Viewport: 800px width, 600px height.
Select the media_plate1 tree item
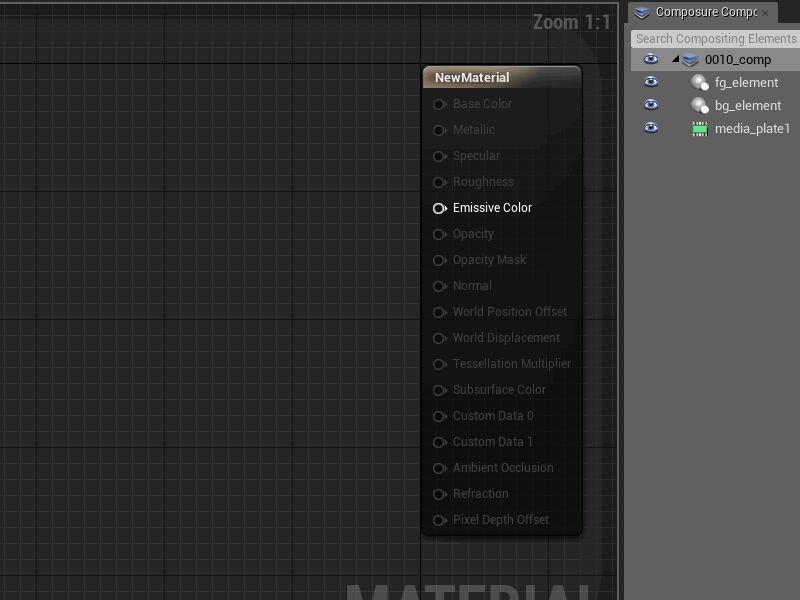click(x=752, y=129)
